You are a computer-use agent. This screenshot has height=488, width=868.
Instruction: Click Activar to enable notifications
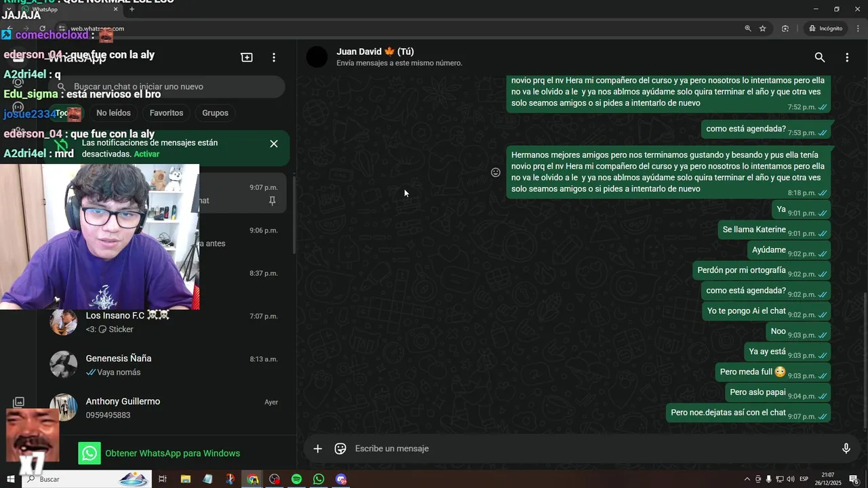click(146, 154)
